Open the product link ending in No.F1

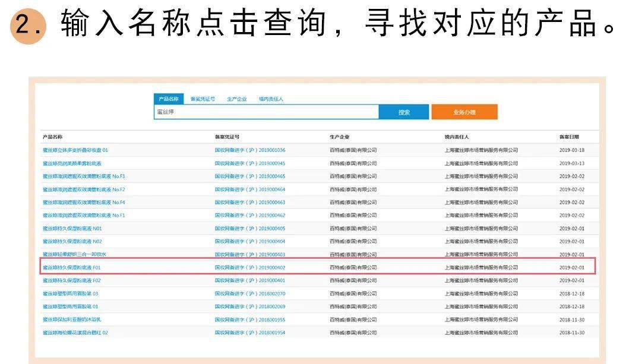(x=84, y=216)
